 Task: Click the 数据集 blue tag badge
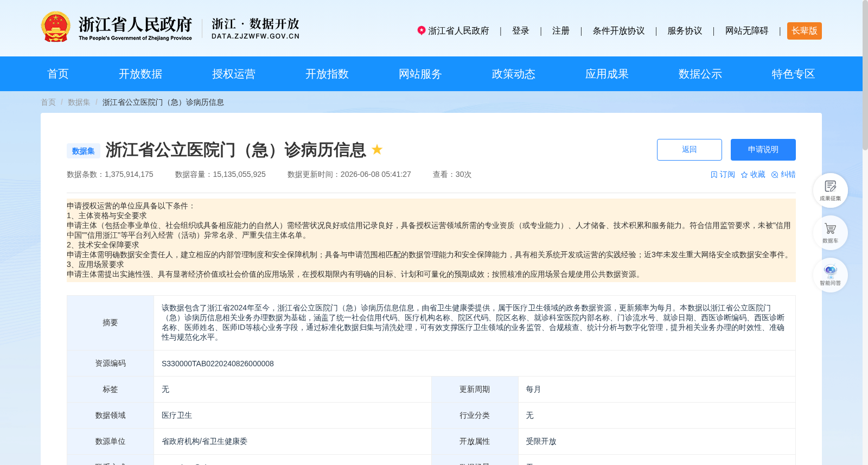[84, 151]
